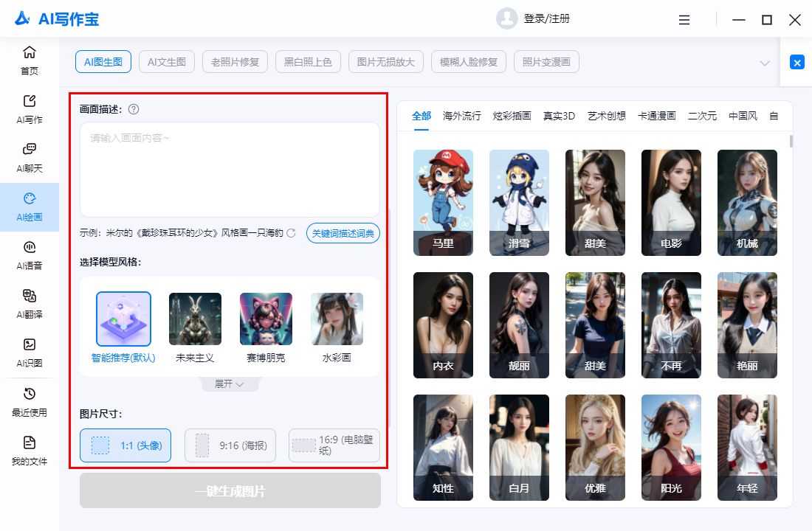The width and height of the screenshot is (812, 531).
Task: Click the AI写作宝 logo
Action: 56,19
